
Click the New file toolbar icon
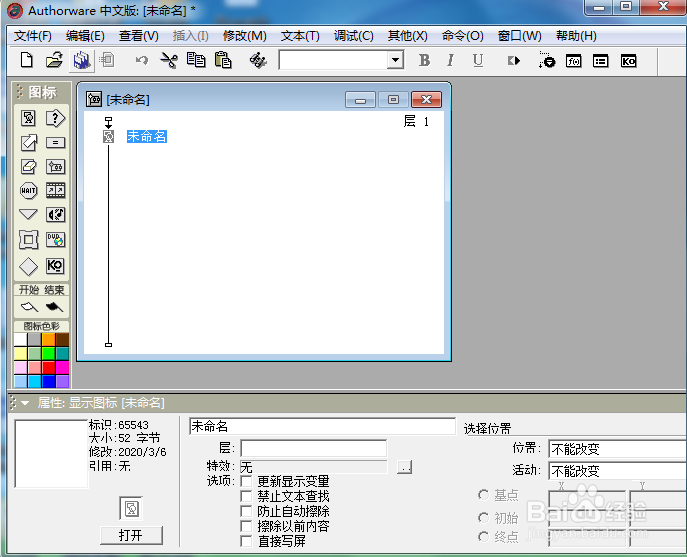pyautogui.click(x=27, y=60)
